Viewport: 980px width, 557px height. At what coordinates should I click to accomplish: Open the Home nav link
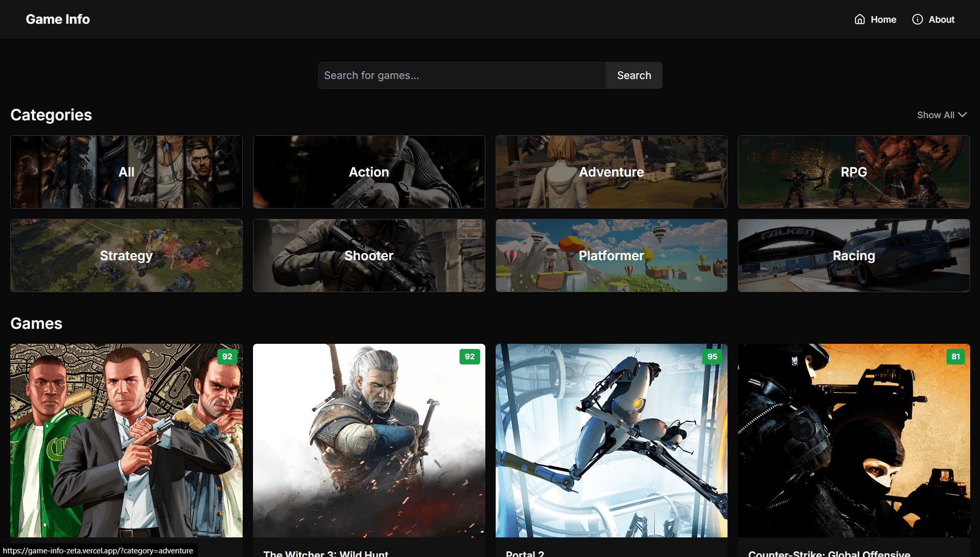point(876,19)
